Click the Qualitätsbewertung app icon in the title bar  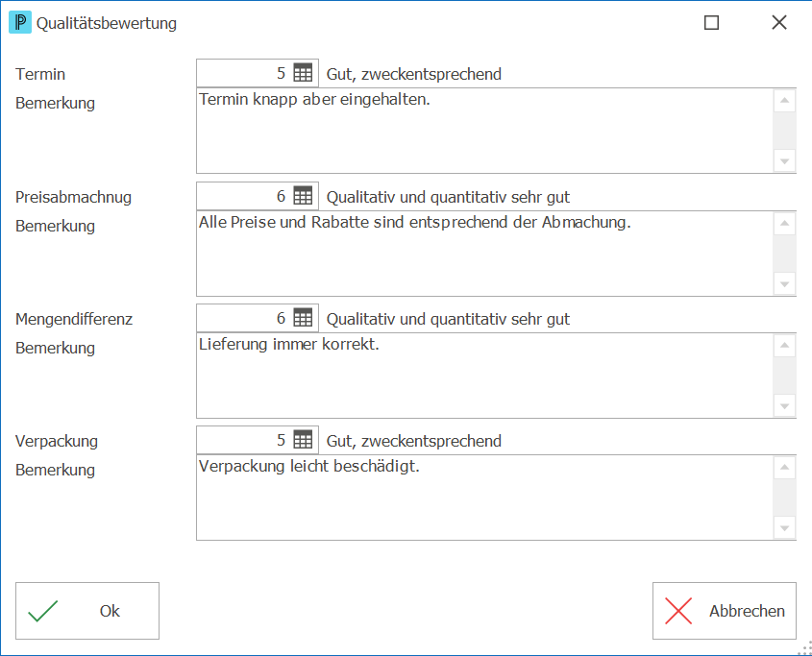(x=20, y=22)
